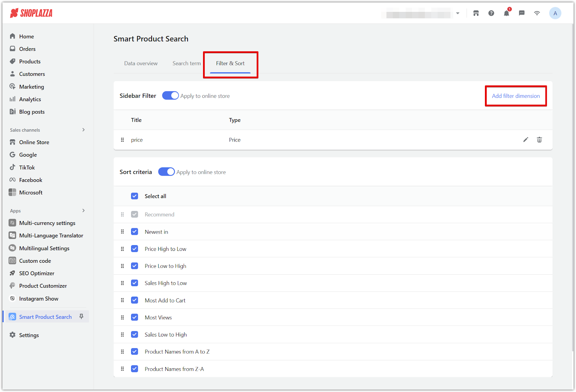The width and height of the screenshot is (576, 392).
Task: Disable Sort criteria online store switch
Action: tap(166, 172)
